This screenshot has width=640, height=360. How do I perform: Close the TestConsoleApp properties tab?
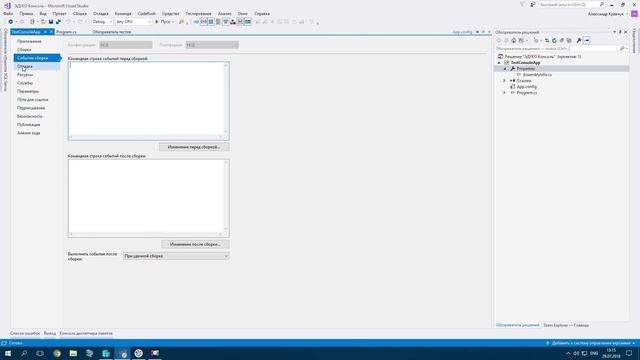[51, 32]
